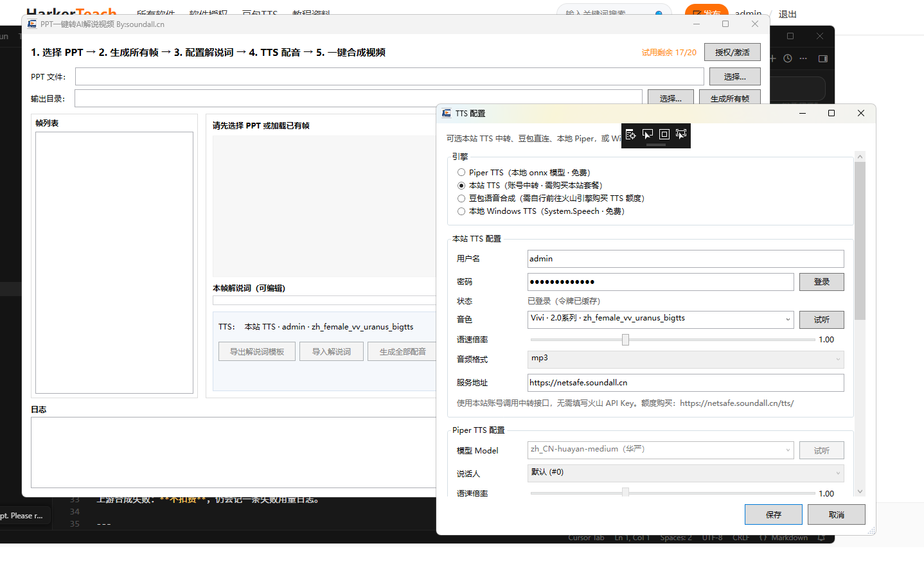Open the 说话人 默认 (#0) dropdown

tap(686, 473)
